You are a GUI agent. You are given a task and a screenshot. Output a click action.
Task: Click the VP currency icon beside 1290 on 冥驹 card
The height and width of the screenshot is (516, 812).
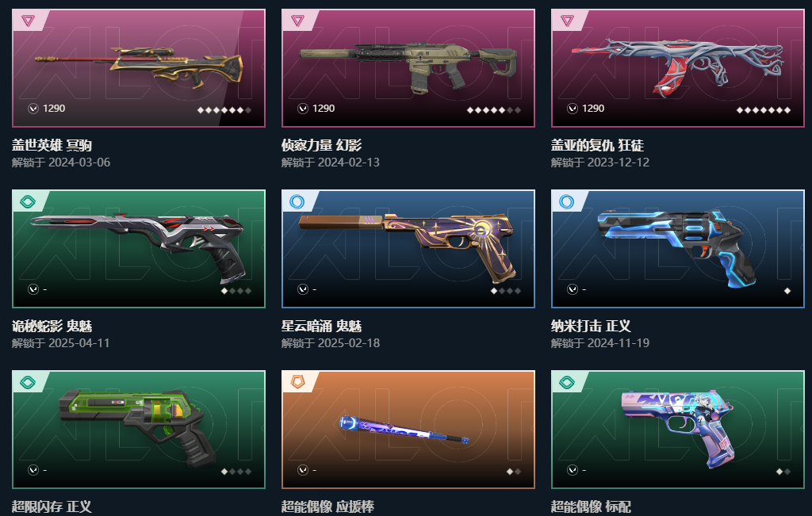click(33, 109)
